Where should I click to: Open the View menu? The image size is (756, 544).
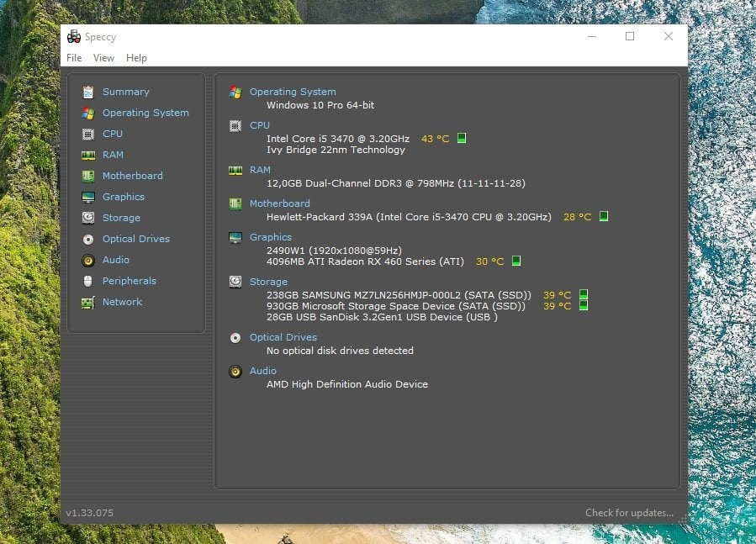[103, 58]
